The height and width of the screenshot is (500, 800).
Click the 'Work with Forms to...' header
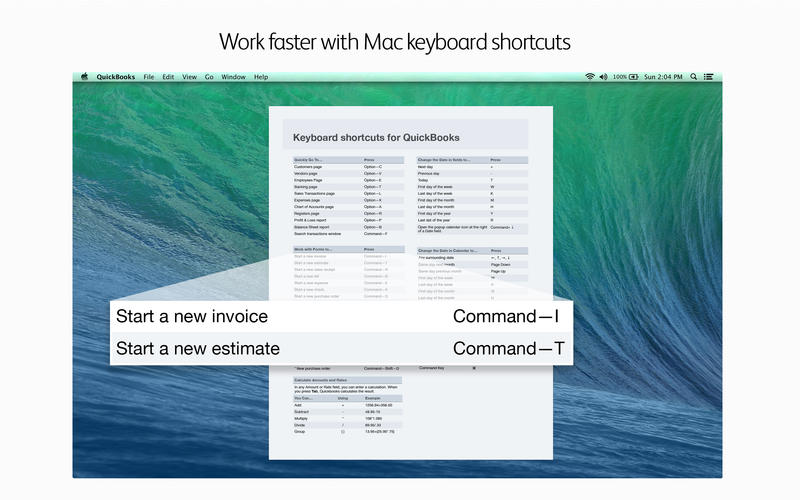coord(348,249)
